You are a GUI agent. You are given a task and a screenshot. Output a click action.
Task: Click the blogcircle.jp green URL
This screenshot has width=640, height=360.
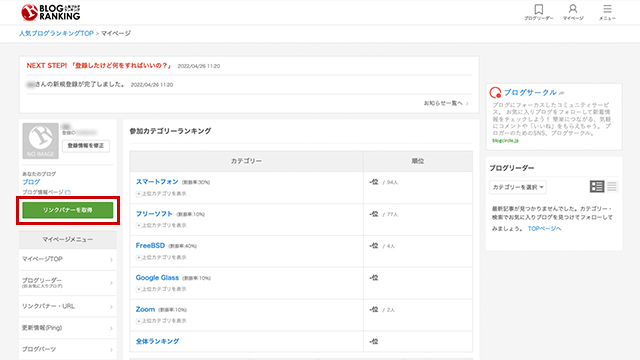coord(505,141)
